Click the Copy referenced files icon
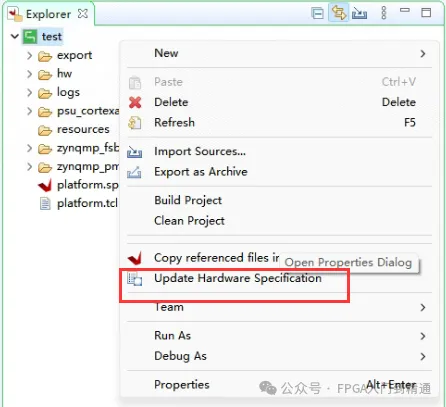The width and height of the screenshot is (446, 407). pyautogui.click(x=135, y=258)
